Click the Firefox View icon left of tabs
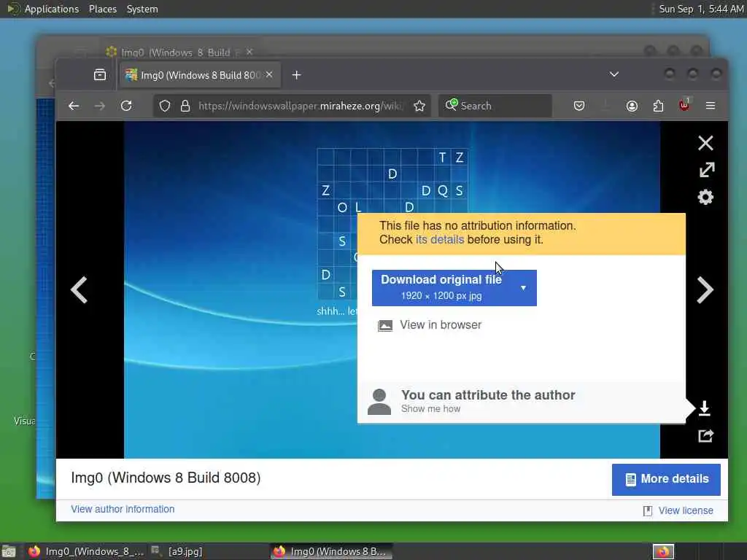The height and width of the screenshot is (560, 747). point(99,75)
